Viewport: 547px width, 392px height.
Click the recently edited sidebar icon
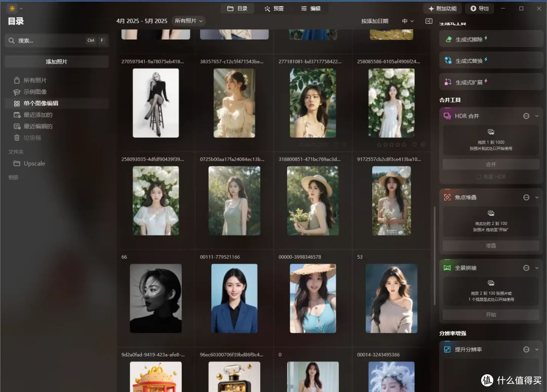point(17,126)
